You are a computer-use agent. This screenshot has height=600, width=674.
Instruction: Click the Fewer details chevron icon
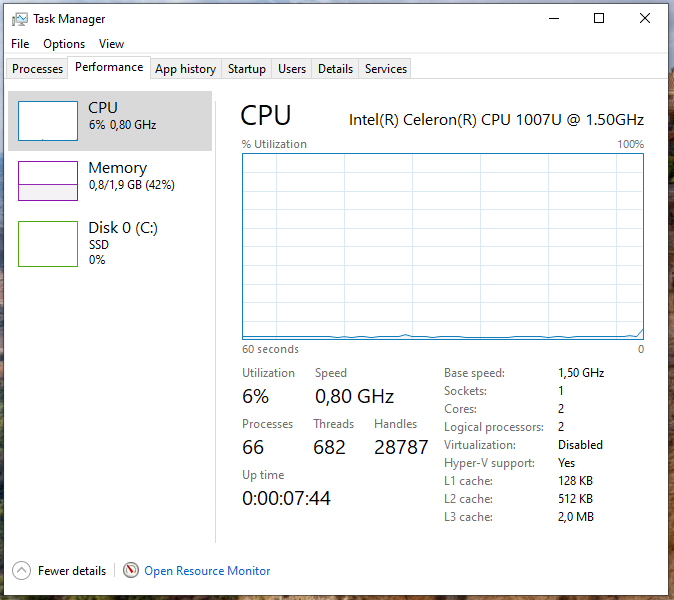pos(22,570)
